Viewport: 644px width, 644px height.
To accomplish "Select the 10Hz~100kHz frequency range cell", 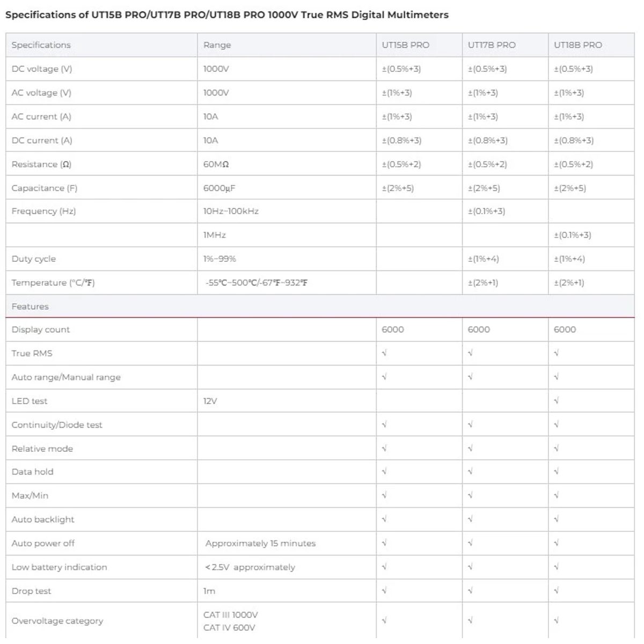I will coord(287,211).
